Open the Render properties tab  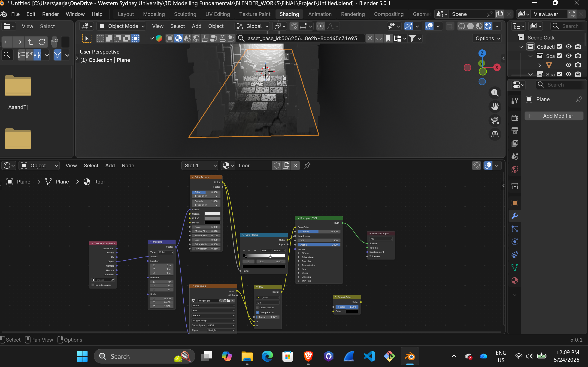515,118
